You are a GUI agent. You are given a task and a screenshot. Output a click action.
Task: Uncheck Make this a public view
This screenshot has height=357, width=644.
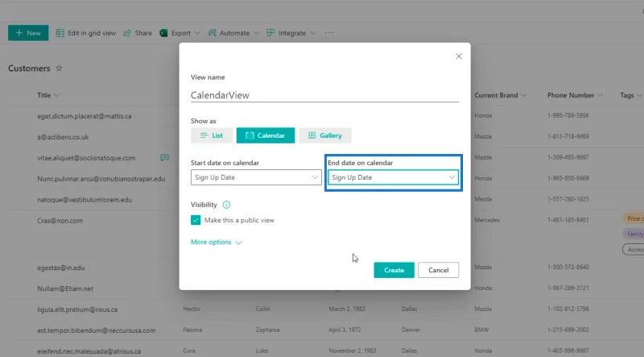coord(196,220)
